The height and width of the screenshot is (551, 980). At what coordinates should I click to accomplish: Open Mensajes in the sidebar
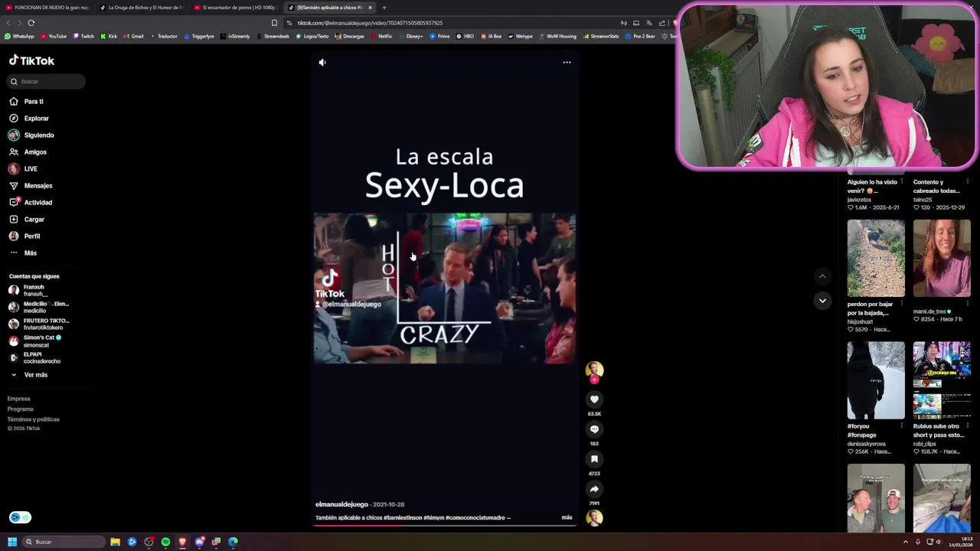coord(38,186)
